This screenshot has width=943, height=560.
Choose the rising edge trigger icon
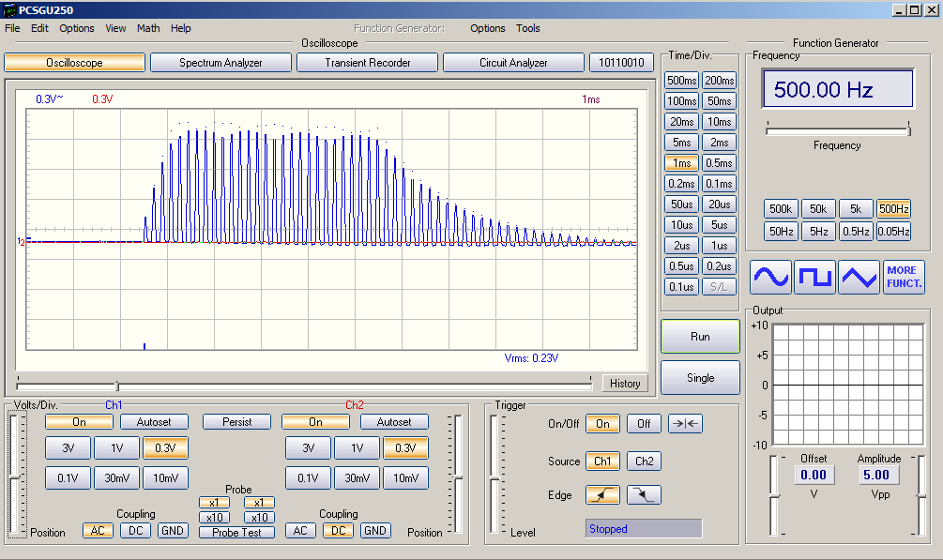tap(602, 495)
